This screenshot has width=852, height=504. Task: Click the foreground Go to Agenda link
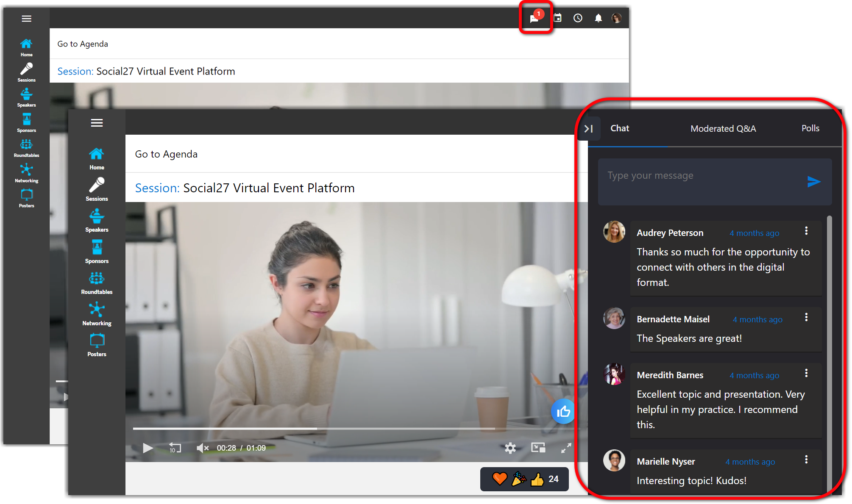pos(166,154)
